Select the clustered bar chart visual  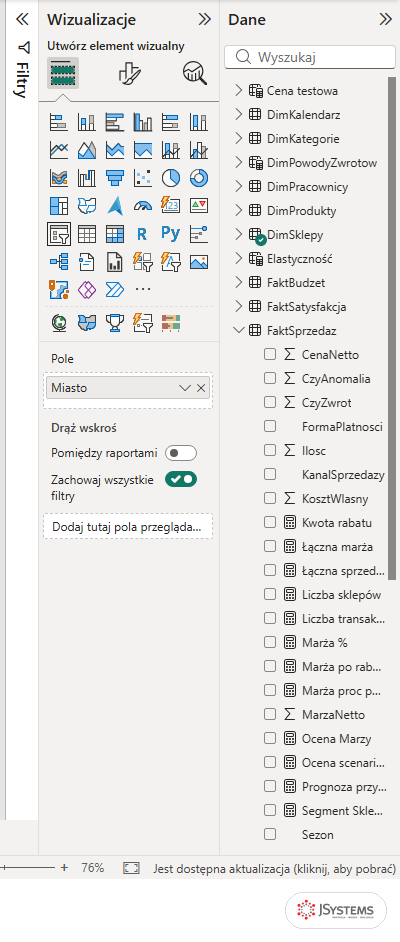click(115, 122)
